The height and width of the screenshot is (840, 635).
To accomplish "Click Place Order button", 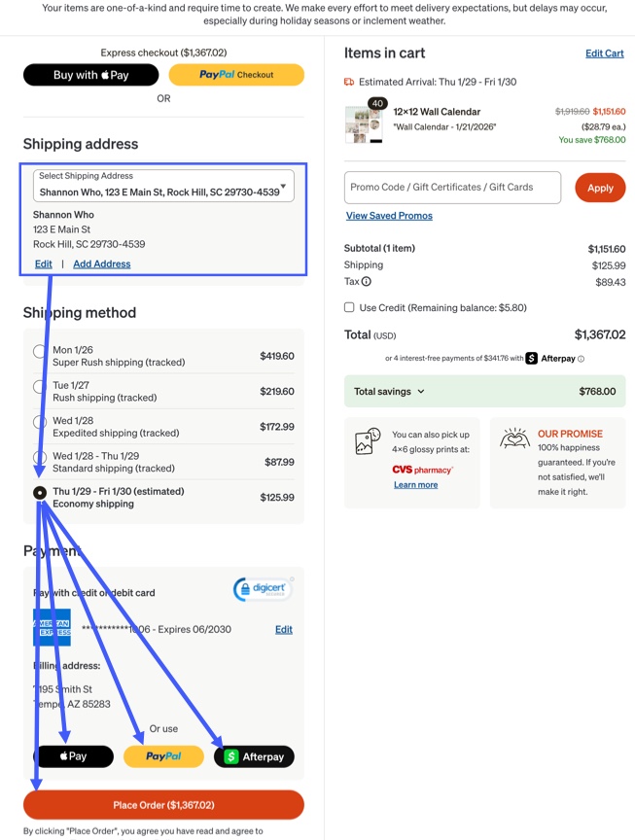I will [x=163, y=805].
